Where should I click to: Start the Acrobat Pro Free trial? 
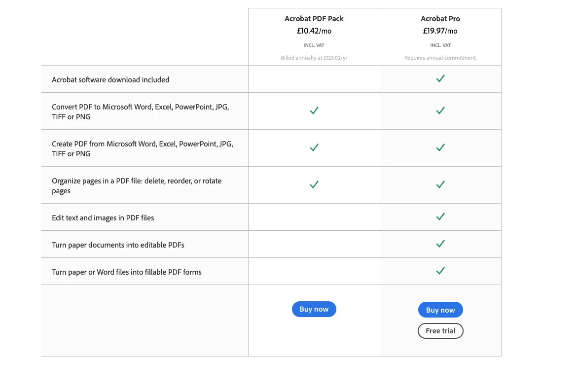[440, 331]
